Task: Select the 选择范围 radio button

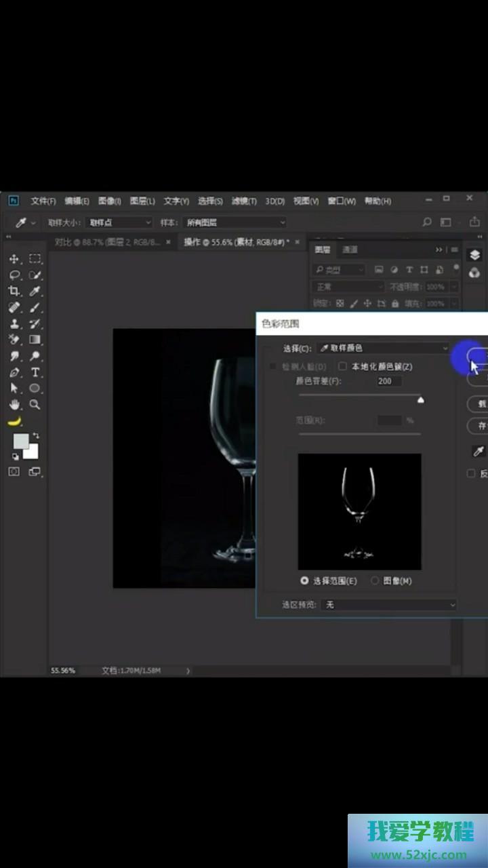Action: point(304,581)
